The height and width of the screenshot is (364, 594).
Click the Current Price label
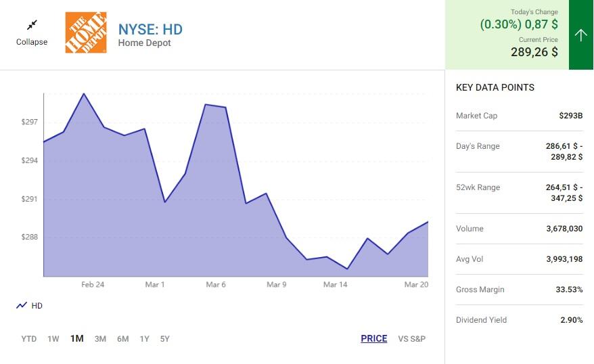(x=539, y=39)
